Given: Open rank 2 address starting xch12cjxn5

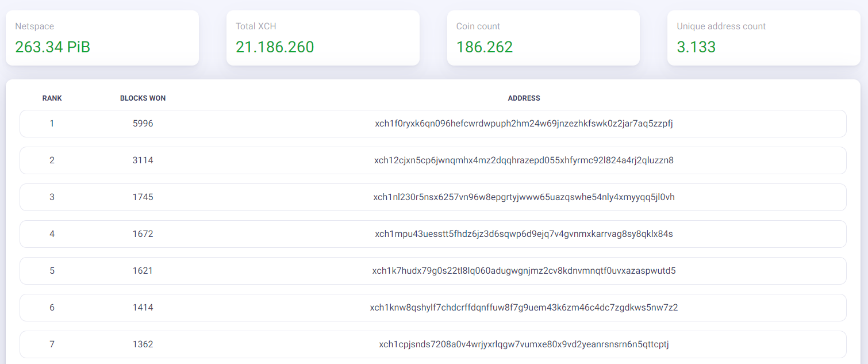Looking at the screenshot, I should click(x=524, y=160).
